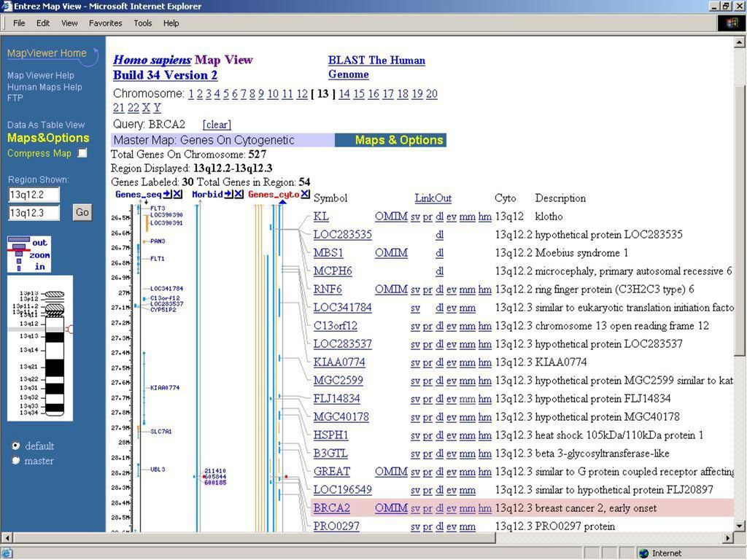This screenshot has height=560, width=747.
Task: Click the hm link in the HSPH1 row
Action: (485, 435)
